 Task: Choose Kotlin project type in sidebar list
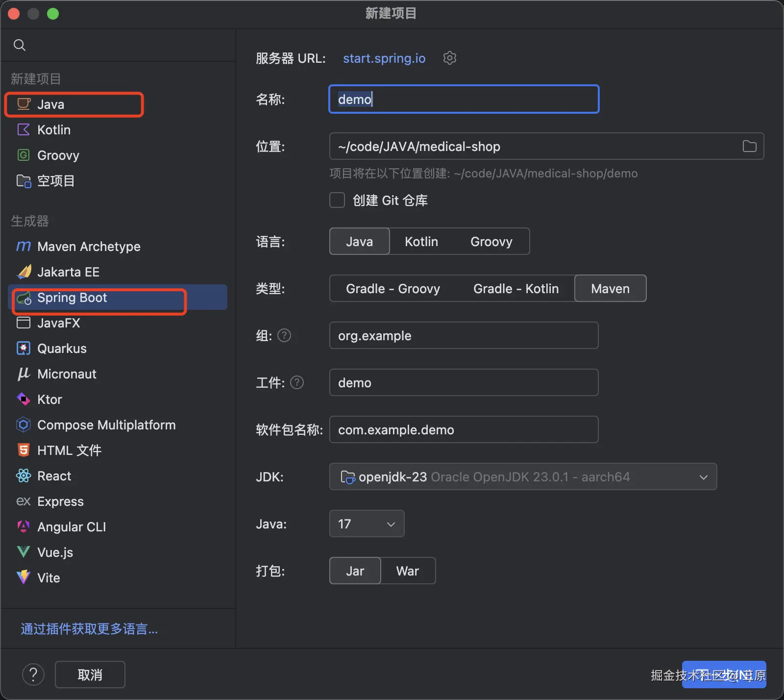point(118,130)
